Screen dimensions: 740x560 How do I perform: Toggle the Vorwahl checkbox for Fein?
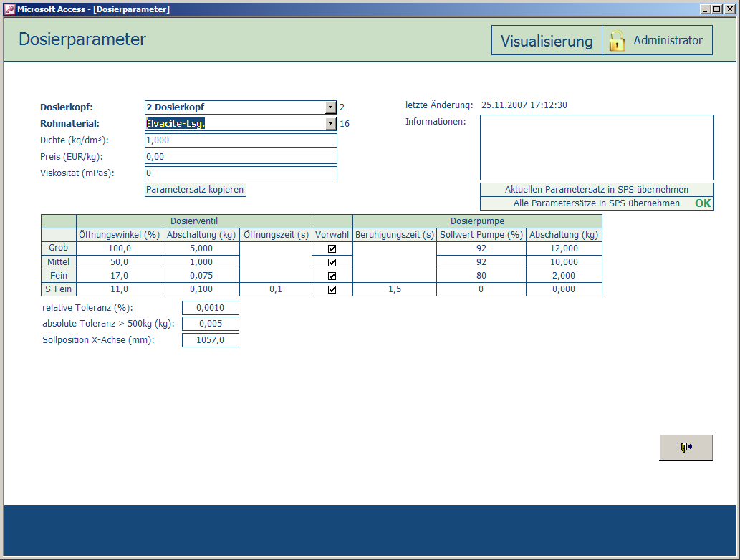(332, 276)
